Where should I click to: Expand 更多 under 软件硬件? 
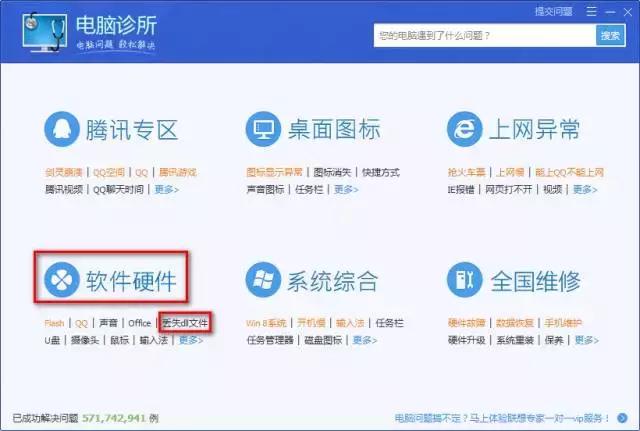pos(191,340)
